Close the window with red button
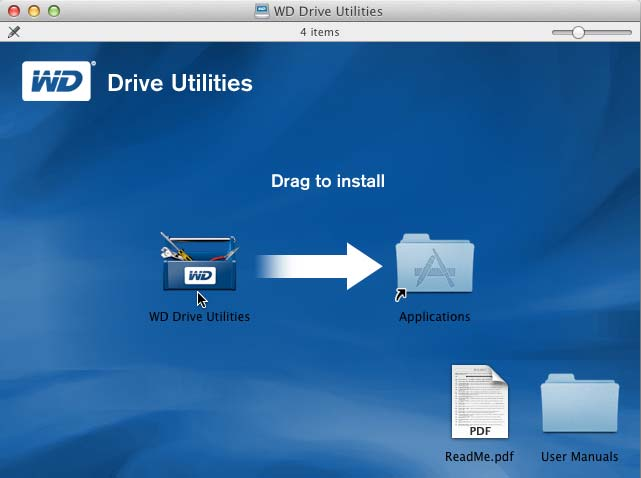Screen dimensions: 641x478 pyautogui.click(x=14, y=11)
